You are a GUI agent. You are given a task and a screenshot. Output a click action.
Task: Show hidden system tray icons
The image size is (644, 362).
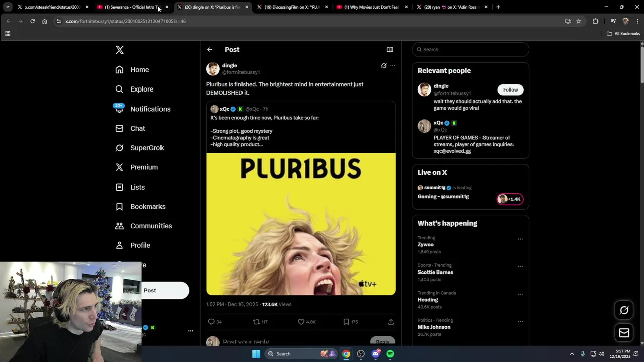click(x=572, y=354)
